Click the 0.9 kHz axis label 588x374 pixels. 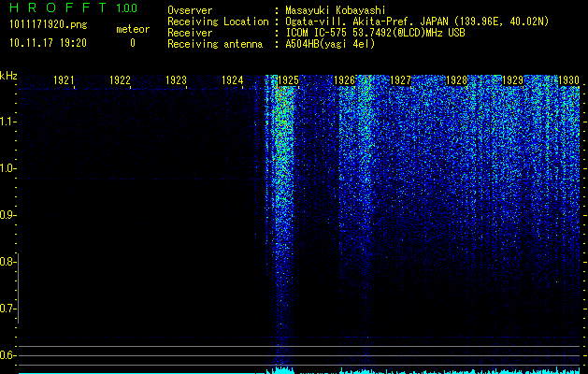tap(7, 215)
